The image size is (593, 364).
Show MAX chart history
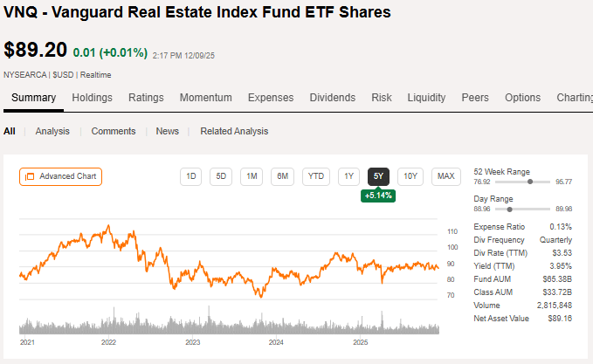pos(445,176)
